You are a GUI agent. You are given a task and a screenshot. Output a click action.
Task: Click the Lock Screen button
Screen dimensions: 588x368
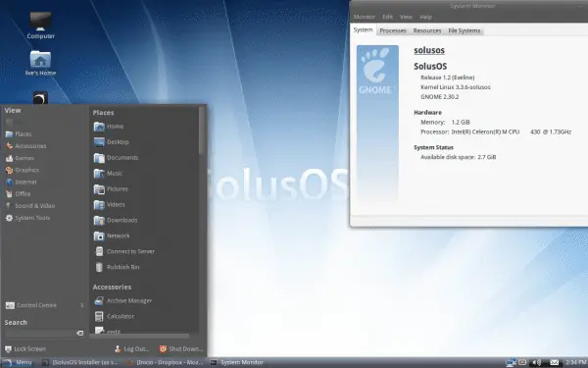tap(25, 349)
